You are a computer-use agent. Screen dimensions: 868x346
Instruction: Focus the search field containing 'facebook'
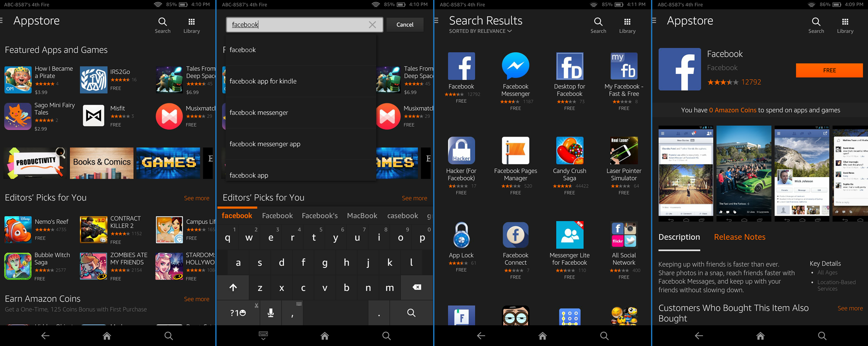[304, 25]
